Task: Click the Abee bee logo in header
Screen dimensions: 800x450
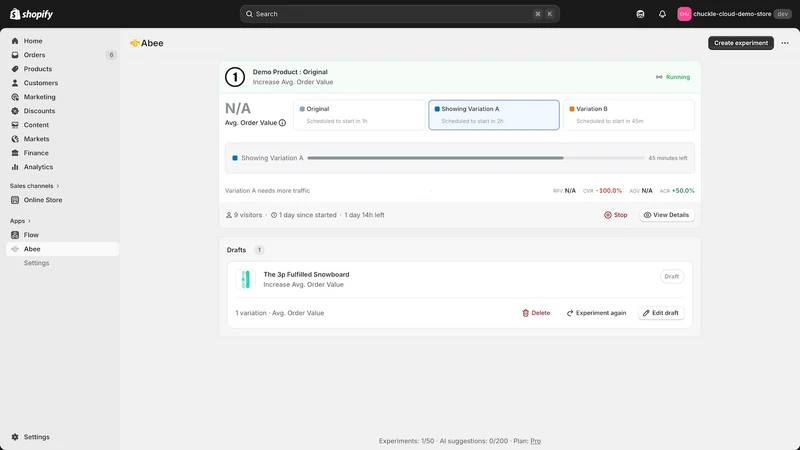Action: (x=135, y=43)
